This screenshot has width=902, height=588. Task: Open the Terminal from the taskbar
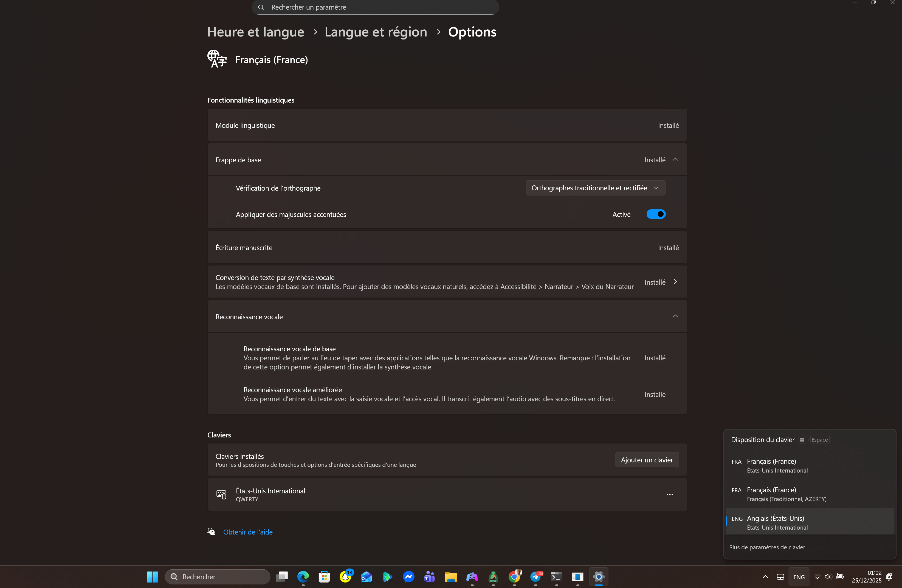point(556,577)
